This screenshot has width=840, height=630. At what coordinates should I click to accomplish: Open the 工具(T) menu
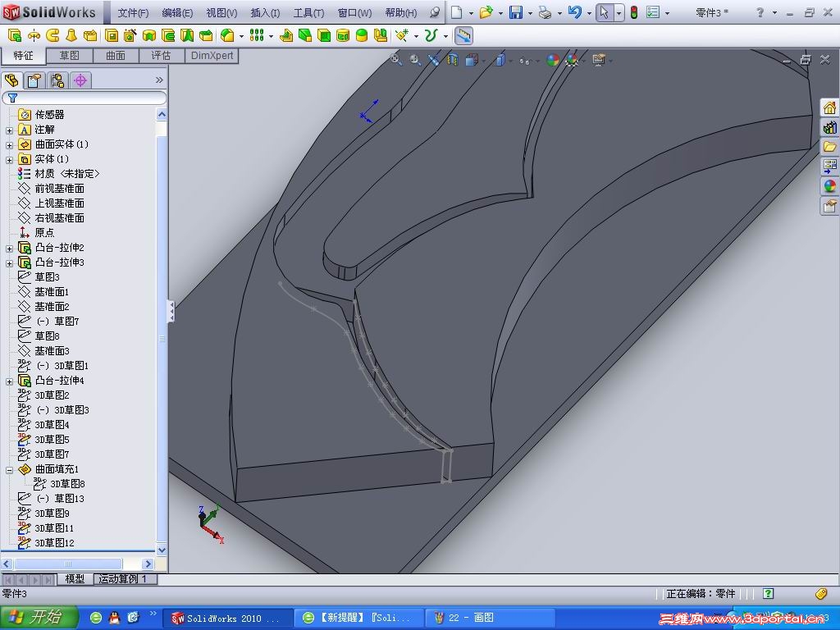tap(308, 12)
